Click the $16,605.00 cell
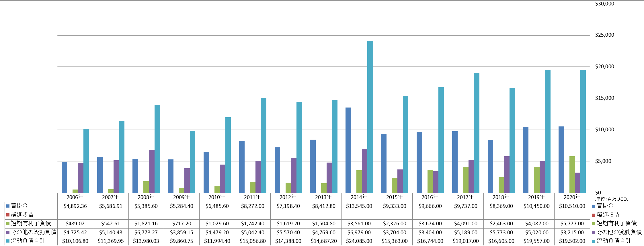This screenshot has width=644, height=246. (501, 241)
